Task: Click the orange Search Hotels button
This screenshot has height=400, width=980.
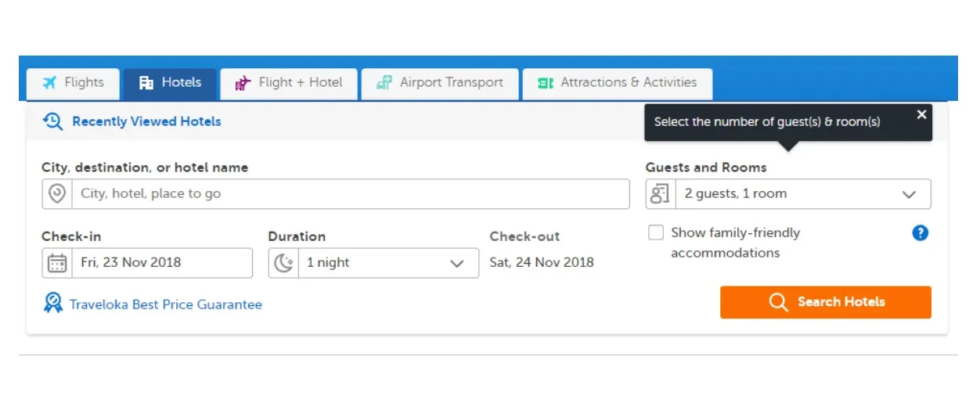Action: click(x=826, y=302)
